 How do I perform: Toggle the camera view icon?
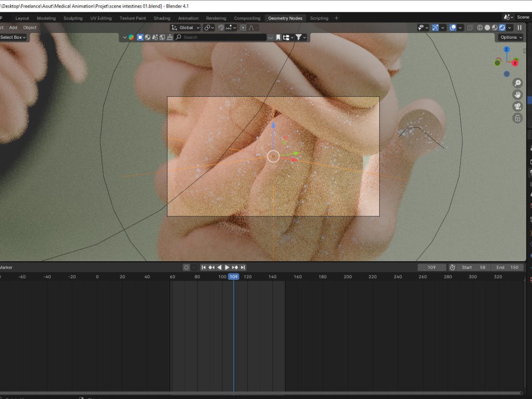[x=518, y=106]
